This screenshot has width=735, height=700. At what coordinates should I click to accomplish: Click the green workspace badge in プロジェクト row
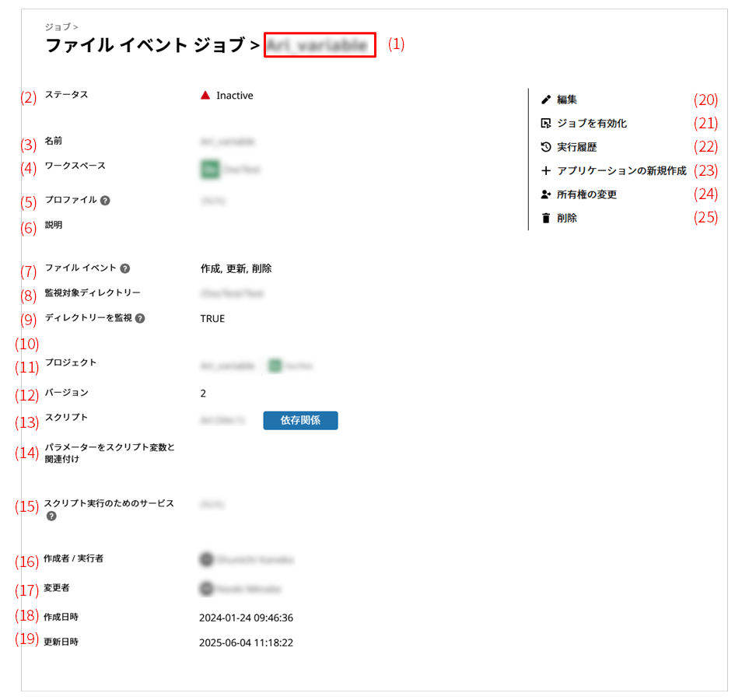tap(274, 366)
